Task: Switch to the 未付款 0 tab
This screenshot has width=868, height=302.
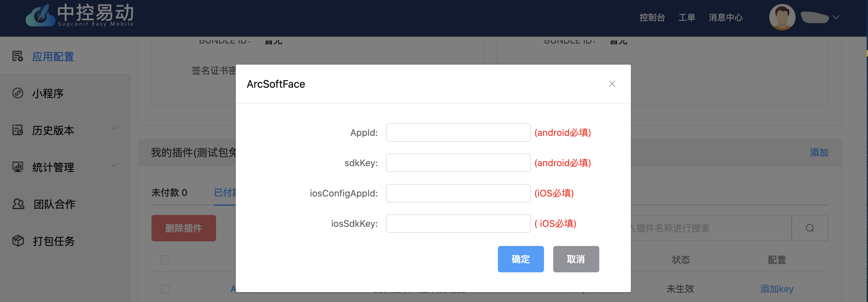Action: pyautogui.click(x=169, y=192)
